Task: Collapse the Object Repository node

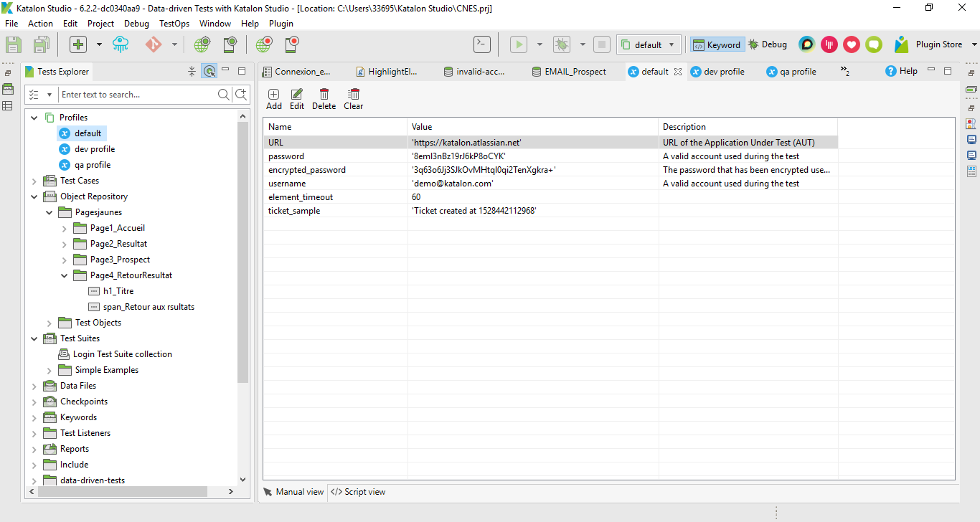Action: 34,196
